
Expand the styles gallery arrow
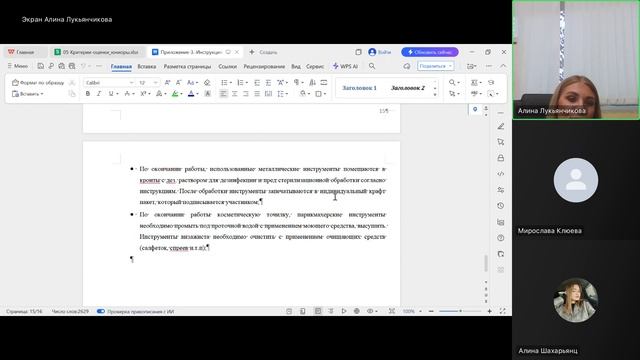click(x=435, y=95)
